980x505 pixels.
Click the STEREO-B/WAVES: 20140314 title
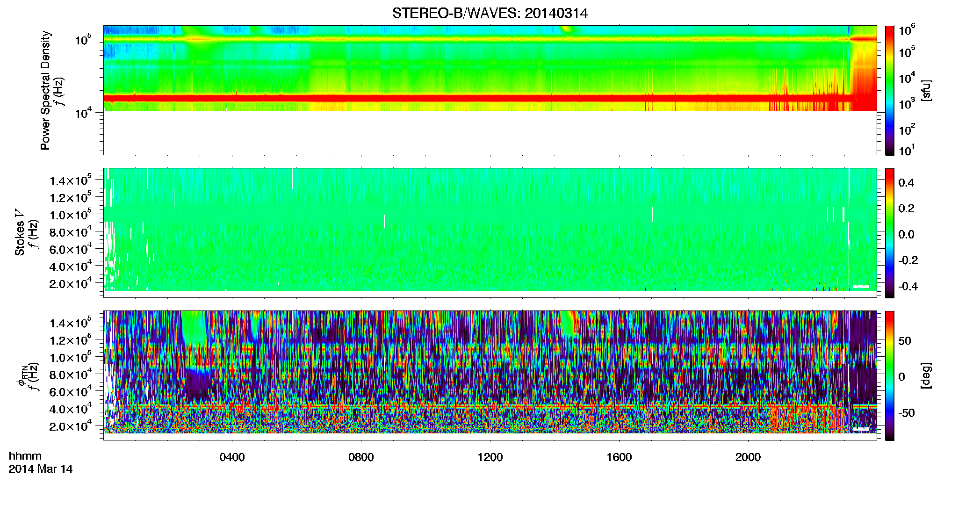[x=490, y=13]
